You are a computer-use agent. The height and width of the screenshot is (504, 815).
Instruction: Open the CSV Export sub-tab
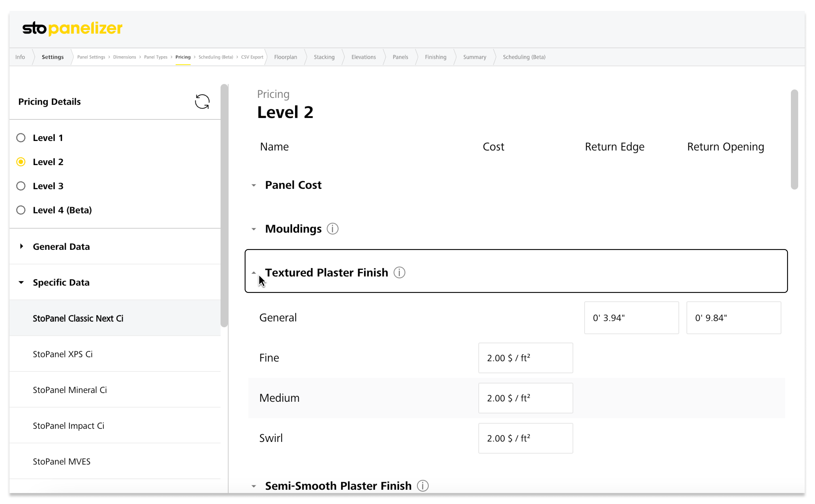click(x=252, y=57)
